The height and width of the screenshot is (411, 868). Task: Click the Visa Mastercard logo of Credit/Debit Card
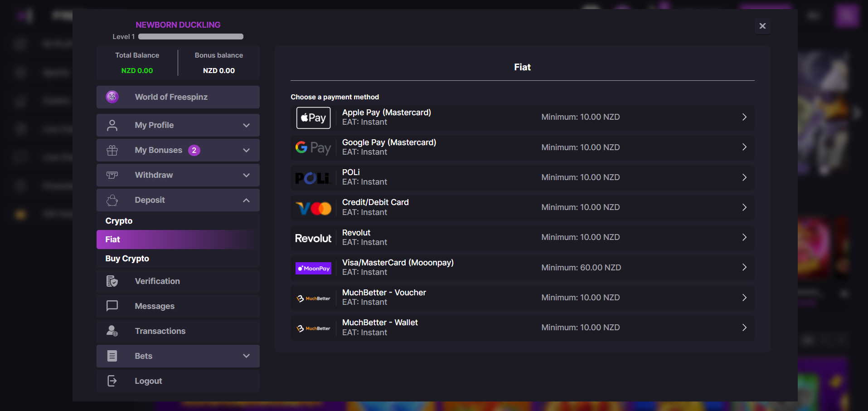[314, 208]
